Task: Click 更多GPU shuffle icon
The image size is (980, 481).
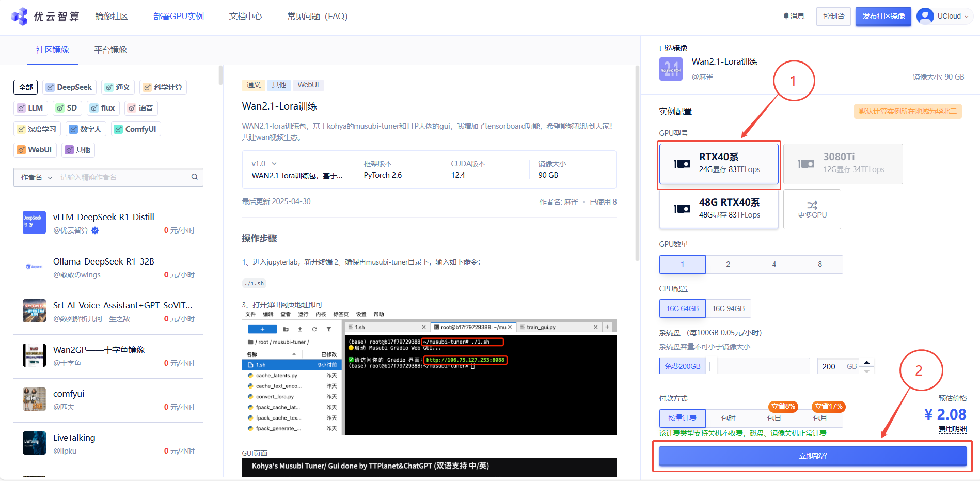Action: coord(812,205)
